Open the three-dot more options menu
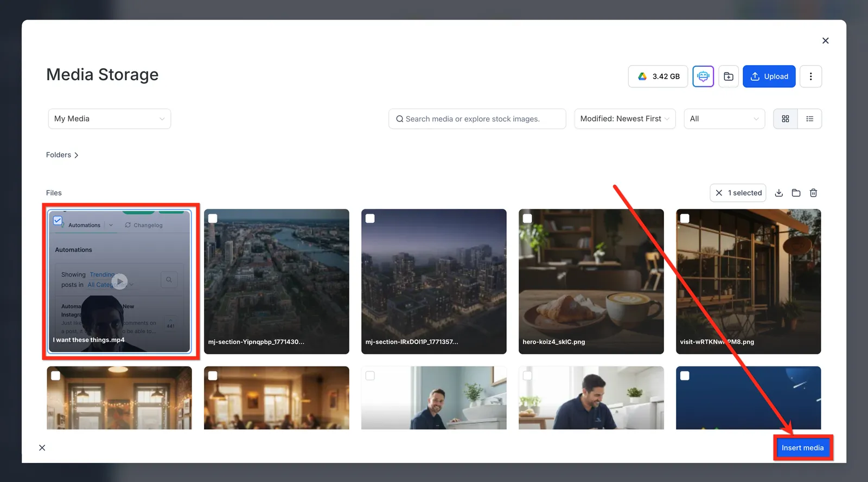The image size is (868, 482). tap(810, 76)
